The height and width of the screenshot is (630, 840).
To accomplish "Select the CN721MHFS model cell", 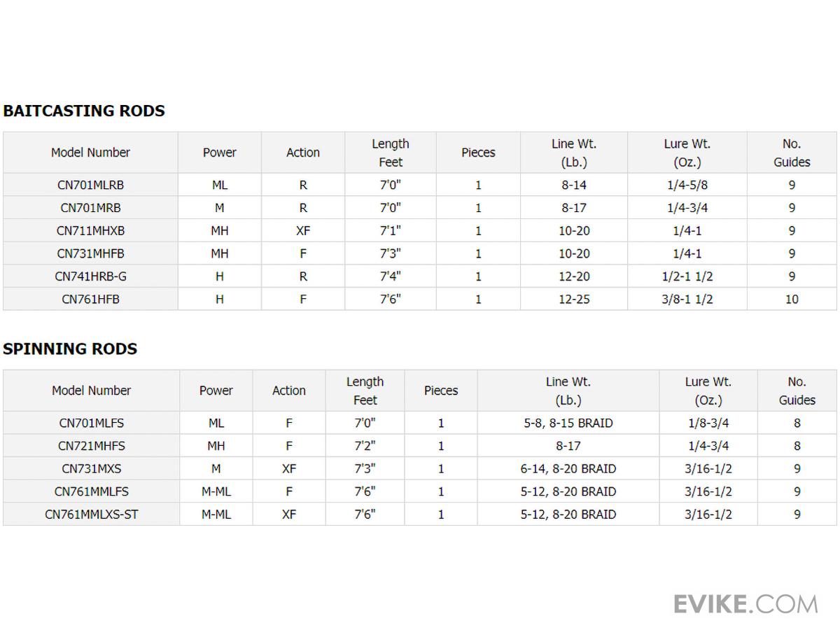I will [x=91, y=446].
